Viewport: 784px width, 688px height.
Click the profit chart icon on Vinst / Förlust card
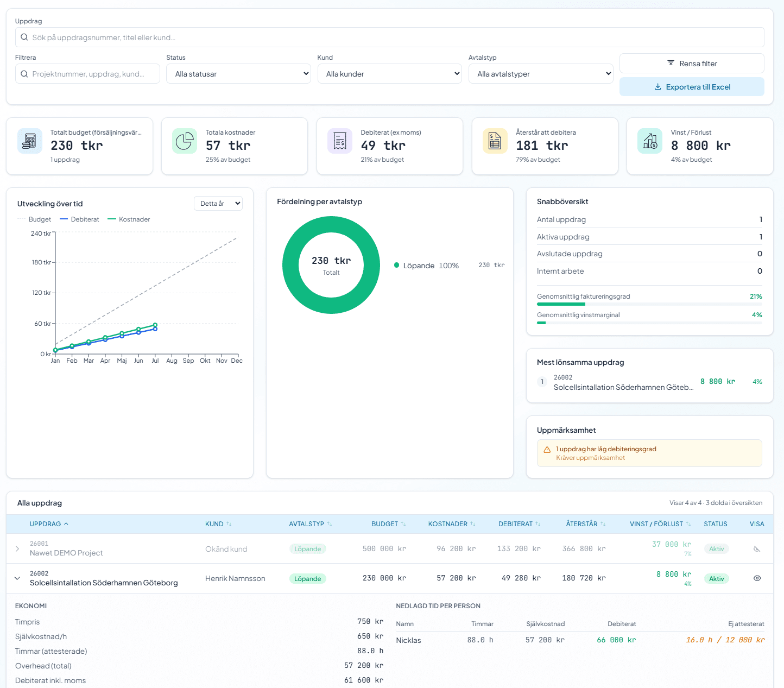[650, 141]
